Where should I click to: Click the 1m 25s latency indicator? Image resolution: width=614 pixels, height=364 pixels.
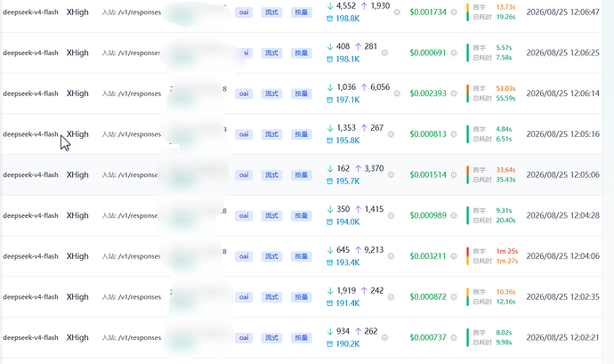pos(506,251)
